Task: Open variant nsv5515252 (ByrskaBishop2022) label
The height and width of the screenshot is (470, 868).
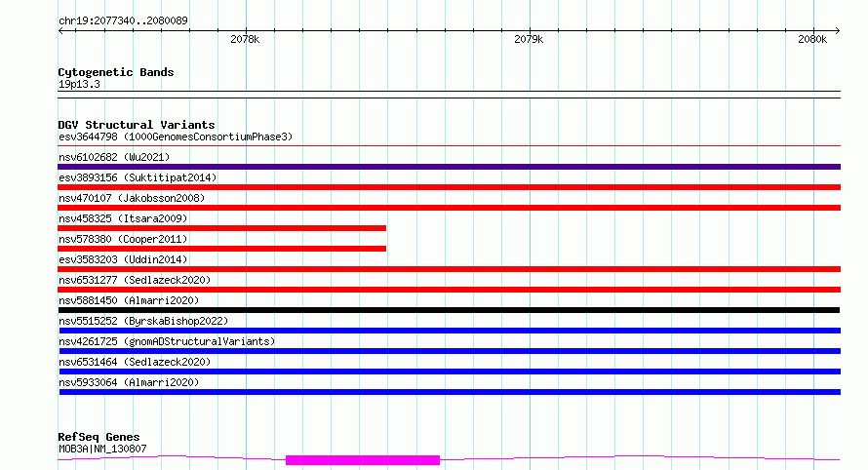Action: click(143, 321)
